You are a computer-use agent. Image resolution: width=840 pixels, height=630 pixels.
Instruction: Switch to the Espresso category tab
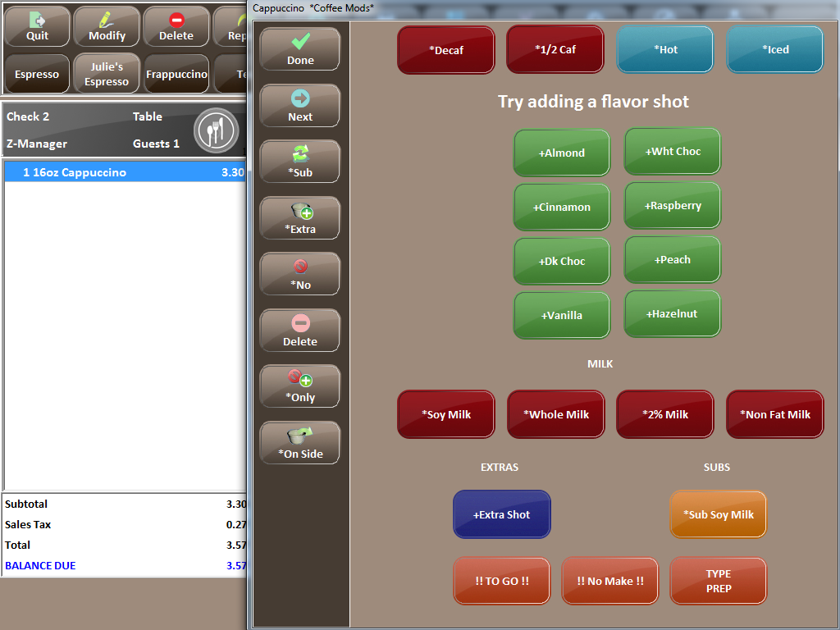coord(37,74)
